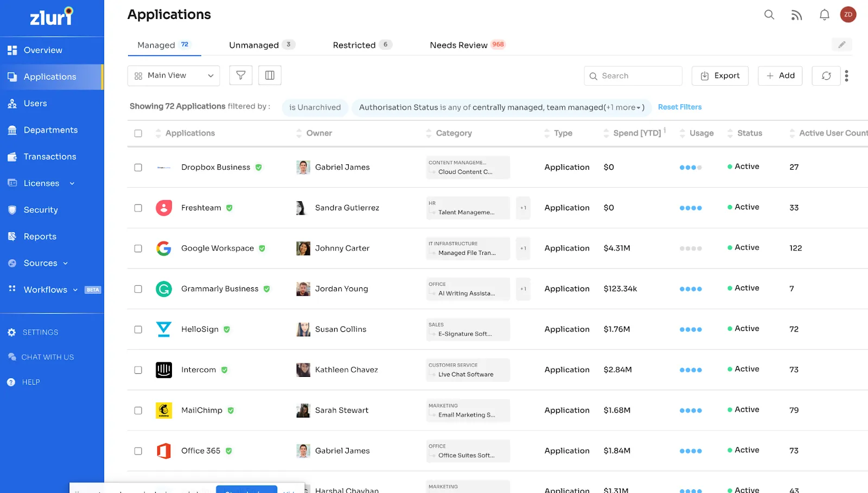Click the Zluri logo
Viewport: 868px width, 493px height.
coord(52,17)
